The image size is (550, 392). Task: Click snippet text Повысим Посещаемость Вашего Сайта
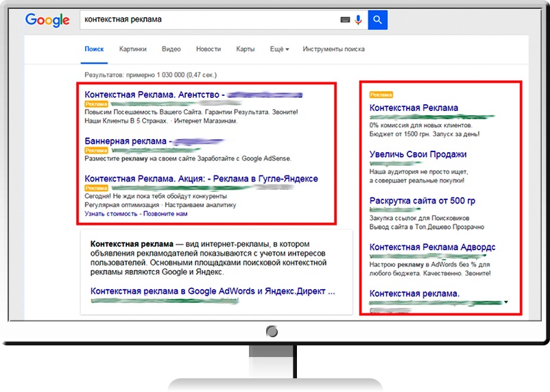click(x=144, y=112)
